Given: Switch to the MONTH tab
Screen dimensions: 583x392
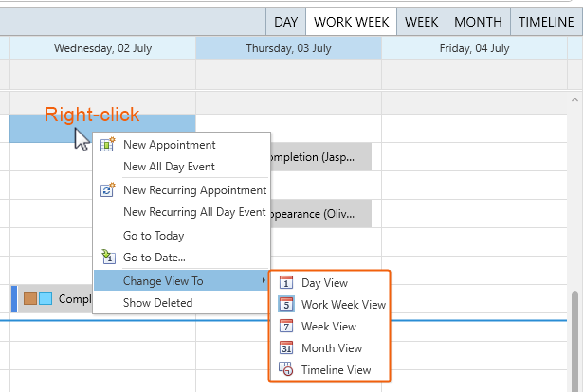Looking at the screenshot, I should pos(478,22).
